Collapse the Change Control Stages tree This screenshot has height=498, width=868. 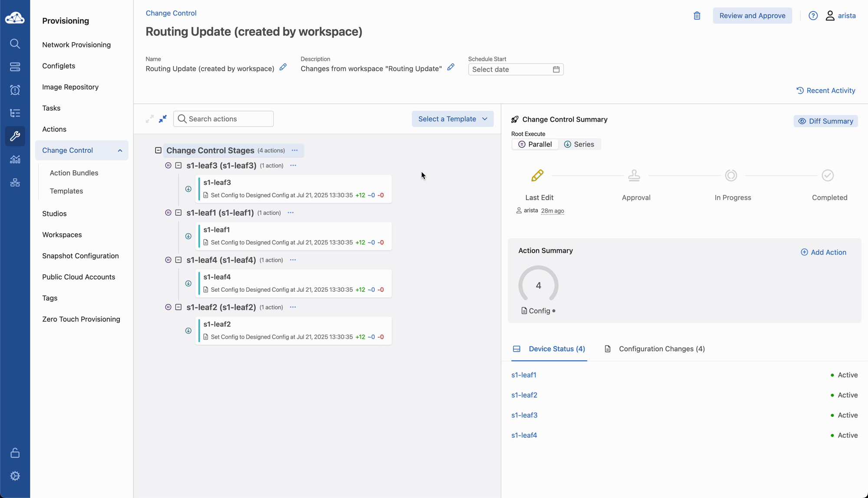158,150
